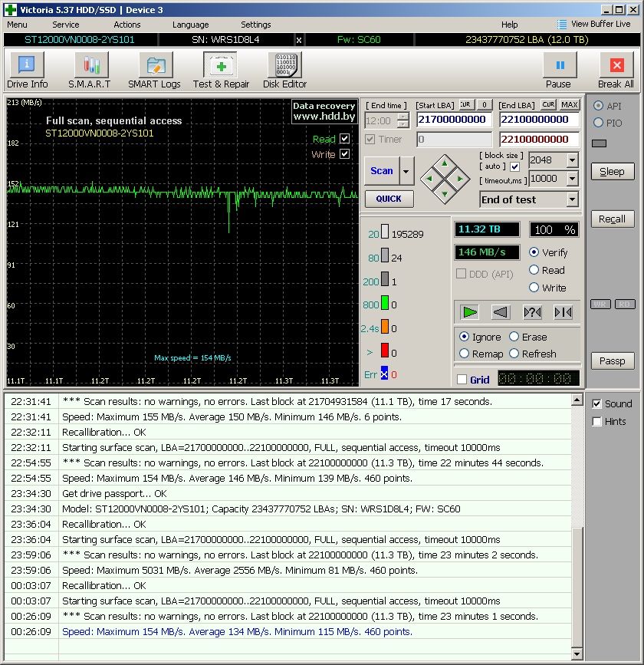
Task: Select the Write test mode radio
Action: [534, 288]
